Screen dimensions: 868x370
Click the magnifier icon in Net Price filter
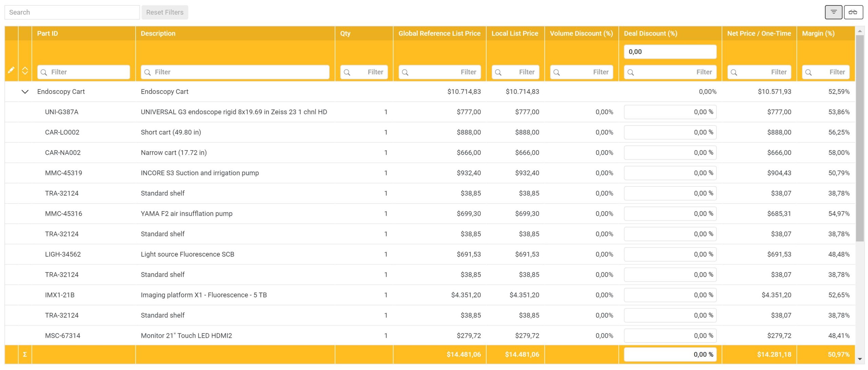pyautogui.click(x=734, y=72)
